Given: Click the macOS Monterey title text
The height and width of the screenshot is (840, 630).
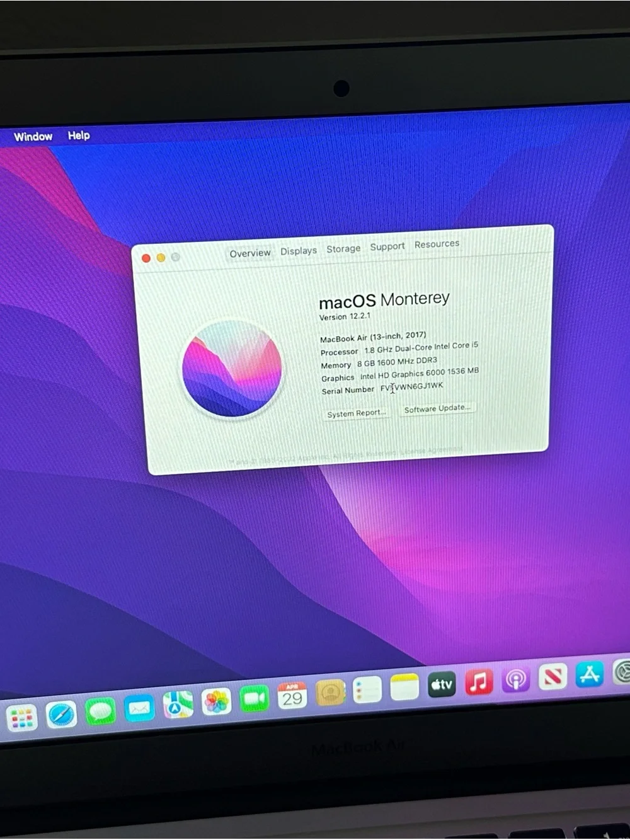Looking at the screenshot, I should [384, 300].
